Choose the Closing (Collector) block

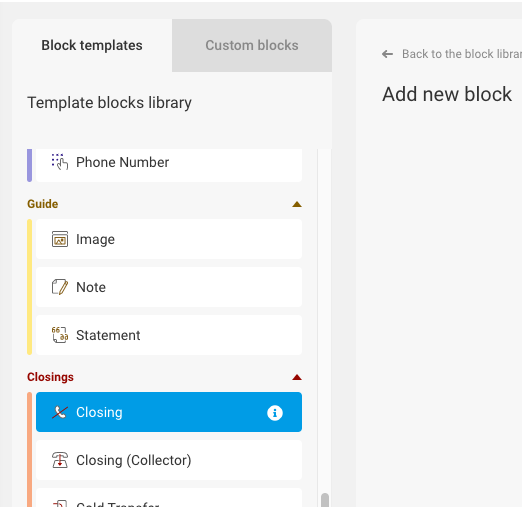[169, 460]
